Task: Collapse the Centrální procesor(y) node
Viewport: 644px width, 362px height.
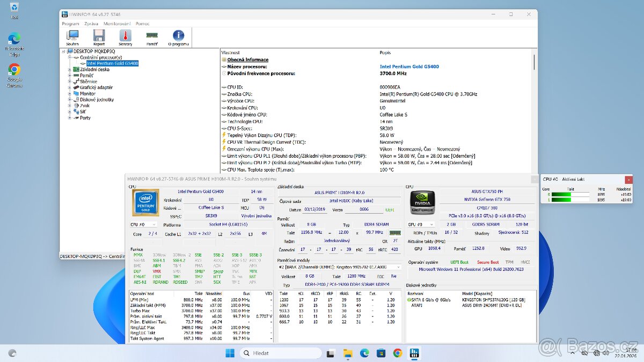Action: pyautogui.click(x=71, y=56)
